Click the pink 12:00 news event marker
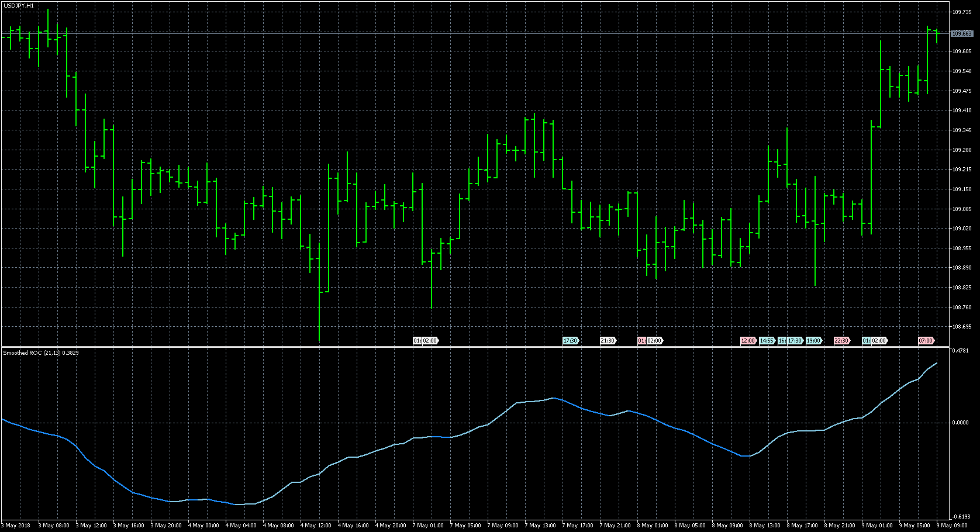Viewport: 980px width, 532px height. click(748, 341)
